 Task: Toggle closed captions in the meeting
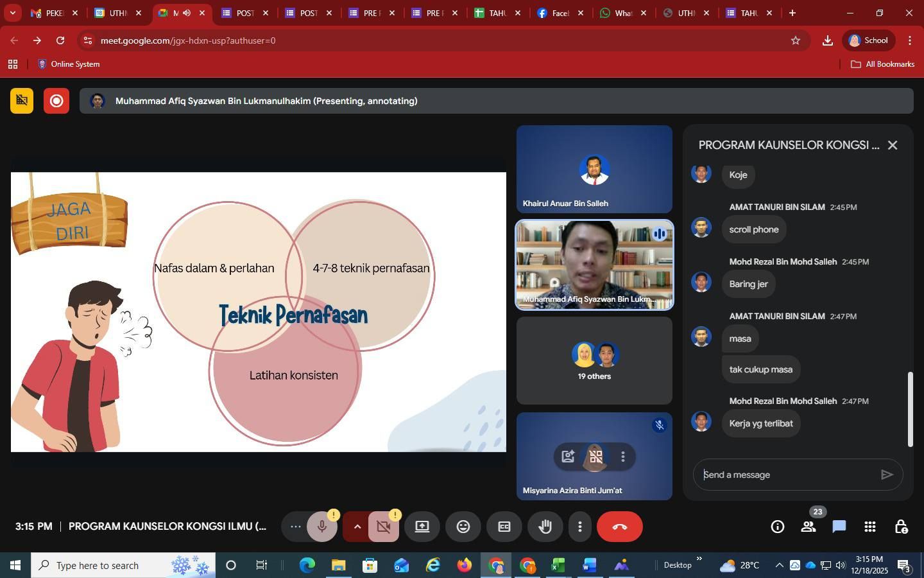tap(504, 527)
